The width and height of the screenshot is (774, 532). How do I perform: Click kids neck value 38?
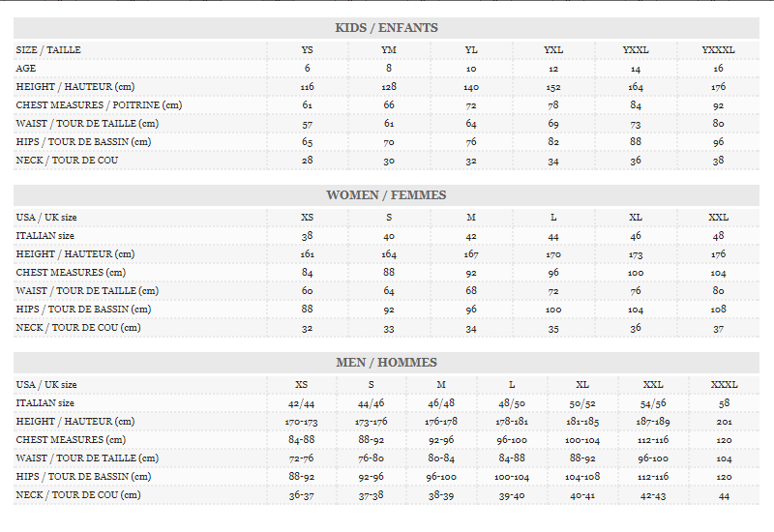[x=718, y=161]
